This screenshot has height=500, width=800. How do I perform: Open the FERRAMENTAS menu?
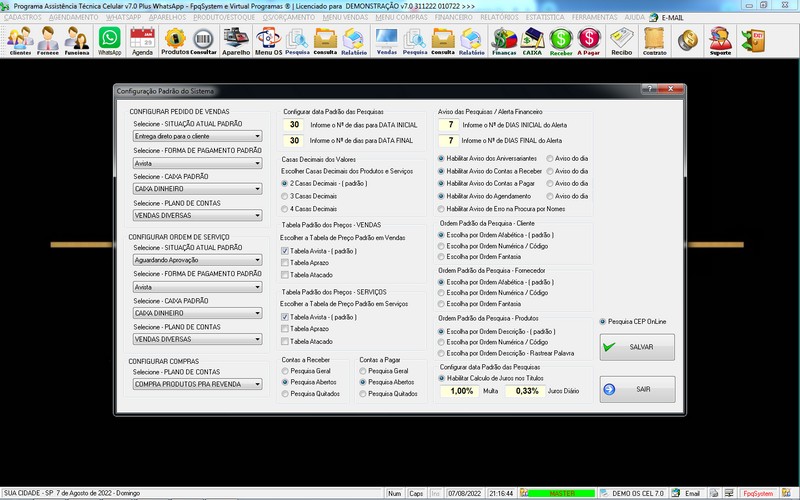click(594, 17)
